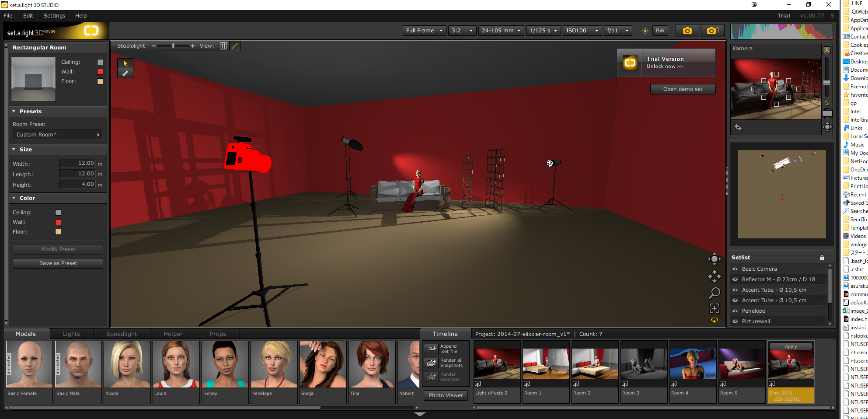
Task: Click the Save as Preset button
Action: 58,263
